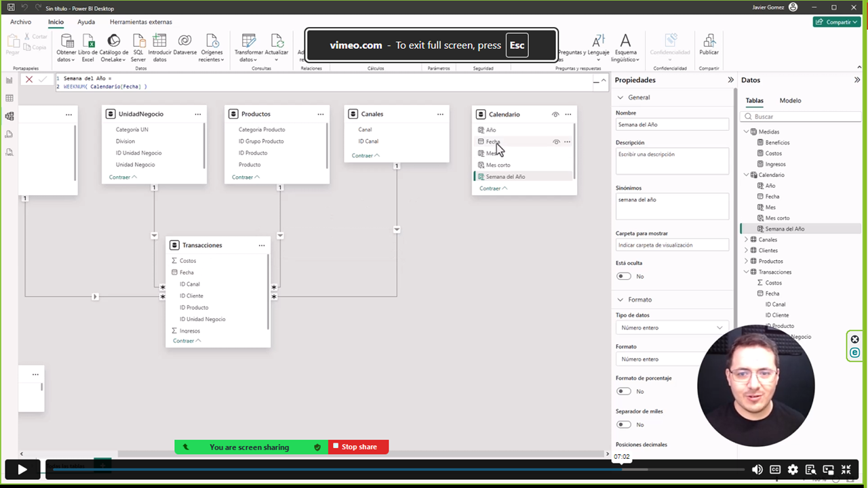
Task: Open Obtener datos in the ribbon
Action: [x=66, y=47]
